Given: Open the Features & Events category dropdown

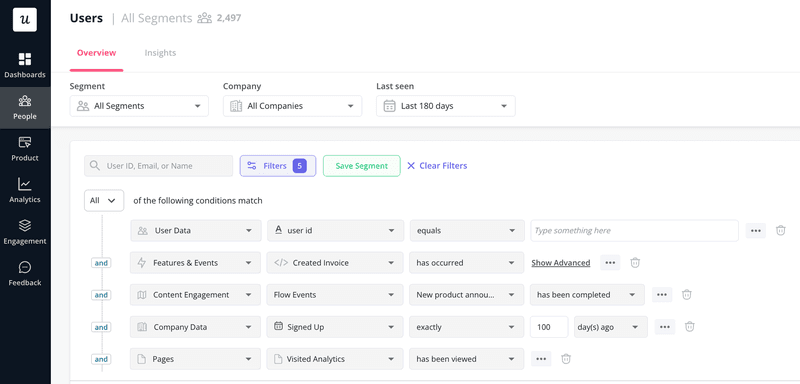Looking at the screenshot, I should pos(195,263).
